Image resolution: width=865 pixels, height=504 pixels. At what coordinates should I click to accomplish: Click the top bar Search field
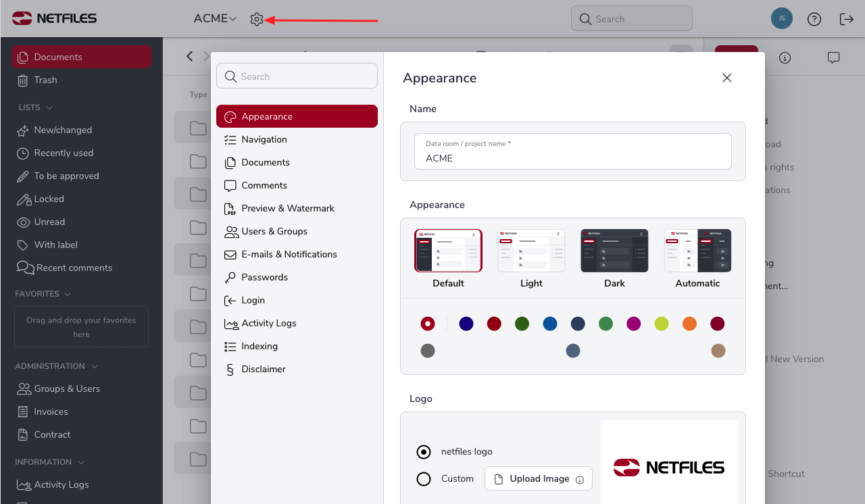632,19
